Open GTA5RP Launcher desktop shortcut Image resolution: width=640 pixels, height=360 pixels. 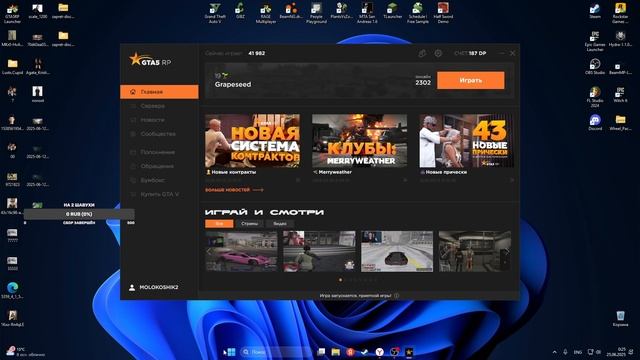click(12, 13)
